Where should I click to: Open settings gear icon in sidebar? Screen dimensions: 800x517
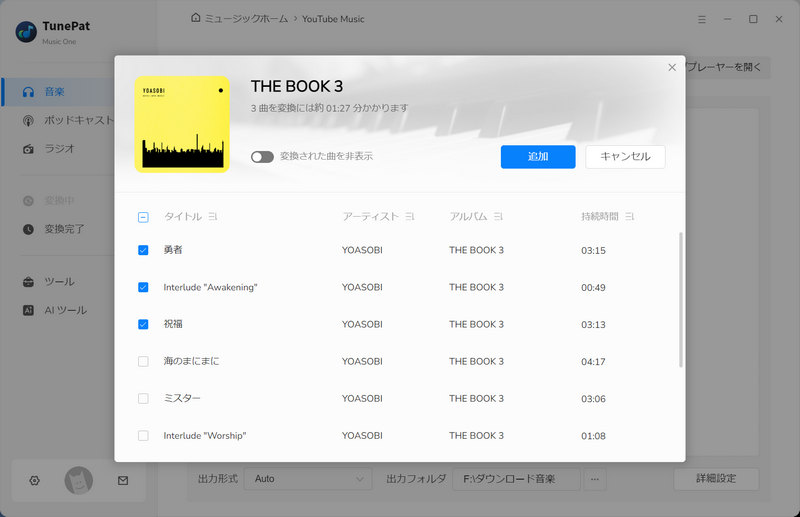click(x=34, y=480)
